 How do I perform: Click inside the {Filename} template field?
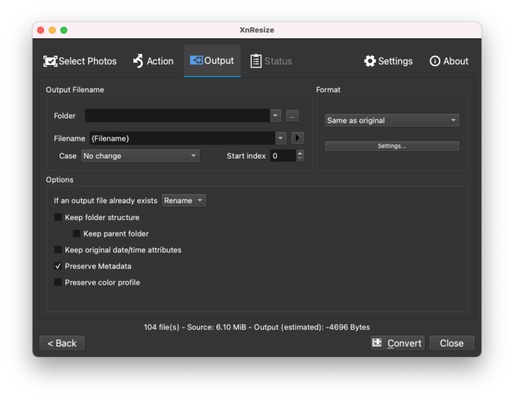(182, 138)
